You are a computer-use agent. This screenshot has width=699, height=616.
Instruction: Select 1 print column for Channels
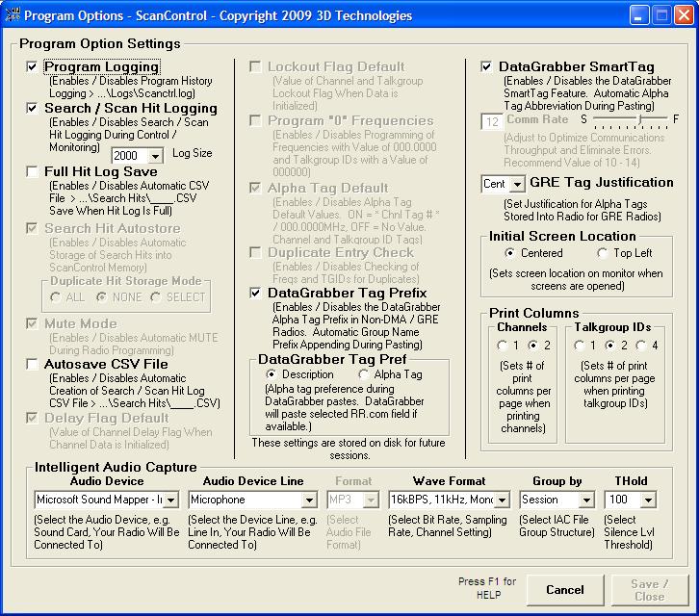(503, 346)
